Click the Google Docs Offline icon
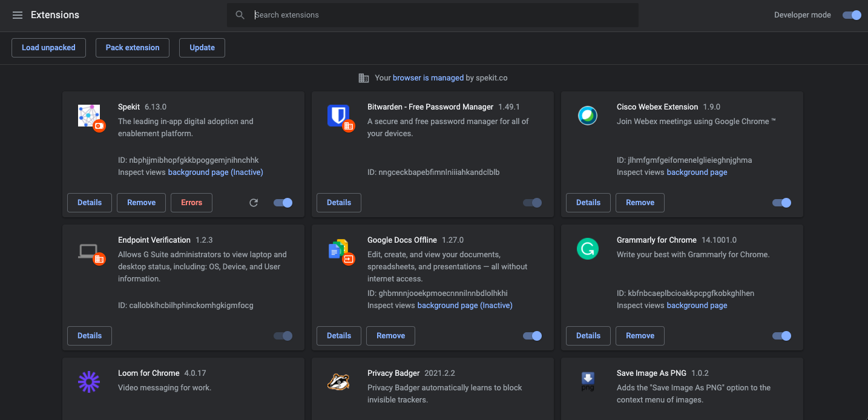The width and height of the screenshot is (868, 420). pyautogui.click(x=338, y=249)
